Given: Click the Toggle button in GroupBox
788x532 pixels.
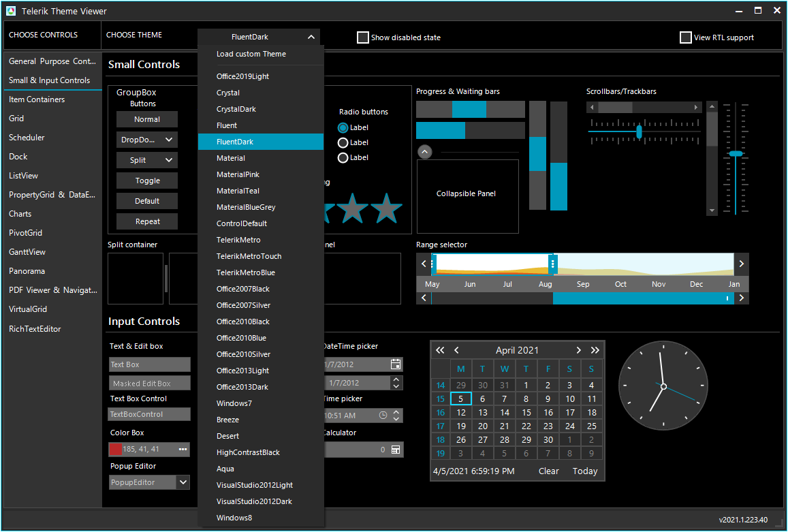Looking at the screenshot, I should (147, 181).
